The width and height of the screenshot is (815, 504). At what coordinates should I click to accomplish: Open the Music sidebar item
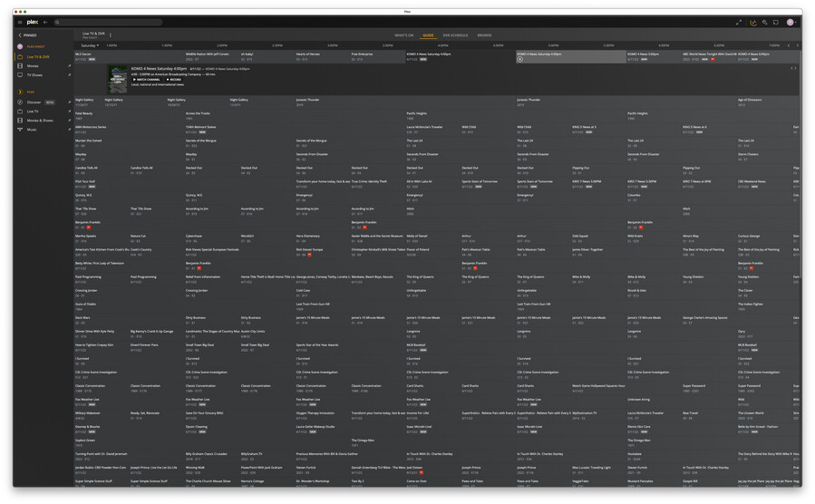(x=31, y=130)
